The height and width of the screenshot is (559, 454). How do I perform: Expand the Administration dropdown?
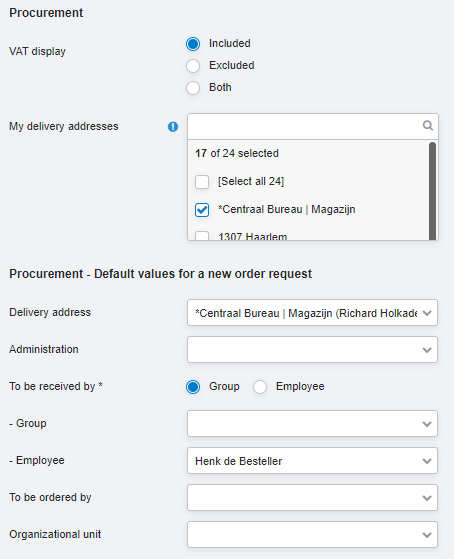coord(312,350)
